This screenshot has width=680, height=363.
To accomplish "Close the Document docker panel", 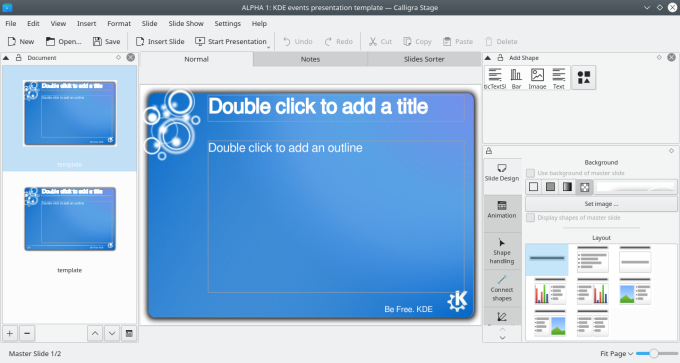I will (131, 57).
